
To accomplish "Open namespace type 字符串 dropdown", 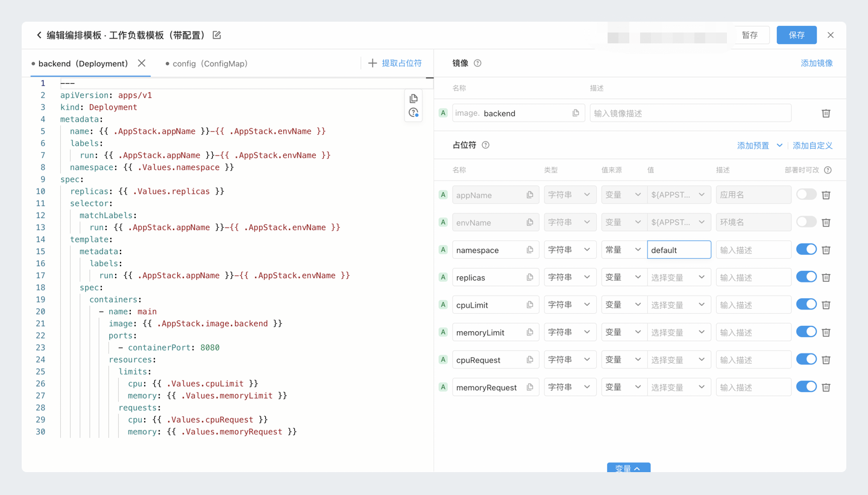I will (570, 250).
